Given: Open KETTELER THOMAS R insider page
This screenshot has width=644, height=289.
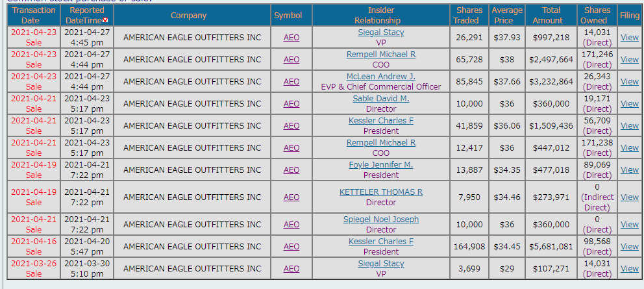Looking at the screenshot, I should (380, 192).
